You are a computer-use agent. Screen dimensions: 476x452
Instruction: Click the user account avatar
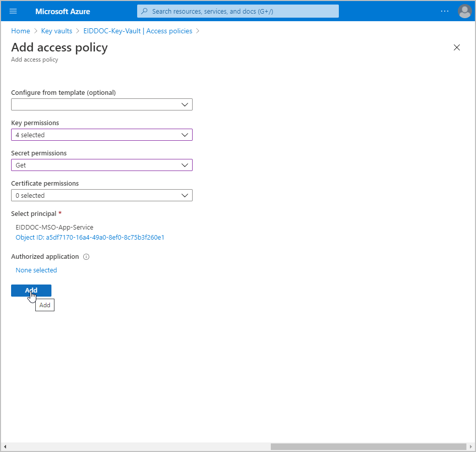tap(464, 11)
